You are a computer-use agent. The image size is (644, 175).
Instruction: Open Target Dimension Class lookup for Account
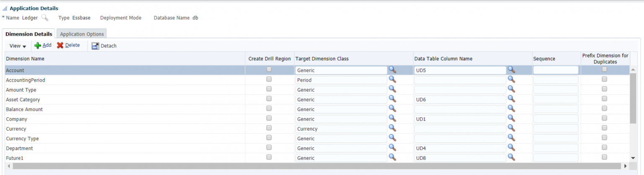coord(392,69)
